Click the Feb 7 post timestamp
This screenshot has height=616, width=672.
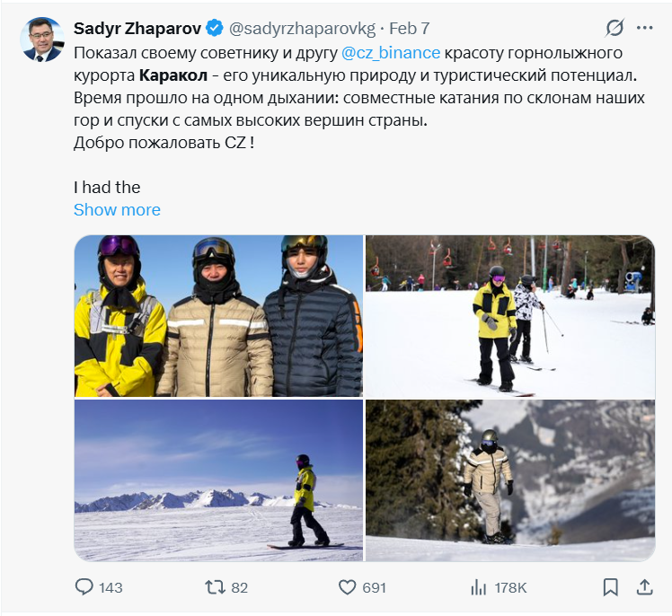[410, 29]
